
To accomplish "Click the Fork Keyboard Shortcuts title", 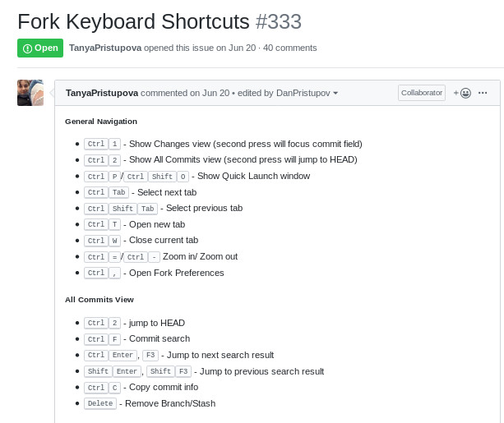I will 133,21.
